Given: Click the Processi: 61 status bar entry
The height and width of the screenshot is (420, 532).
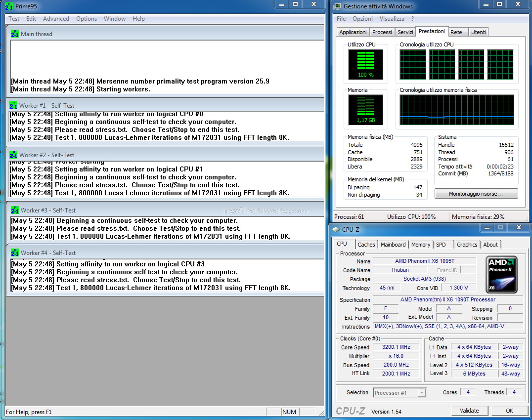Looking at the screenshot, I should (358, 216).
